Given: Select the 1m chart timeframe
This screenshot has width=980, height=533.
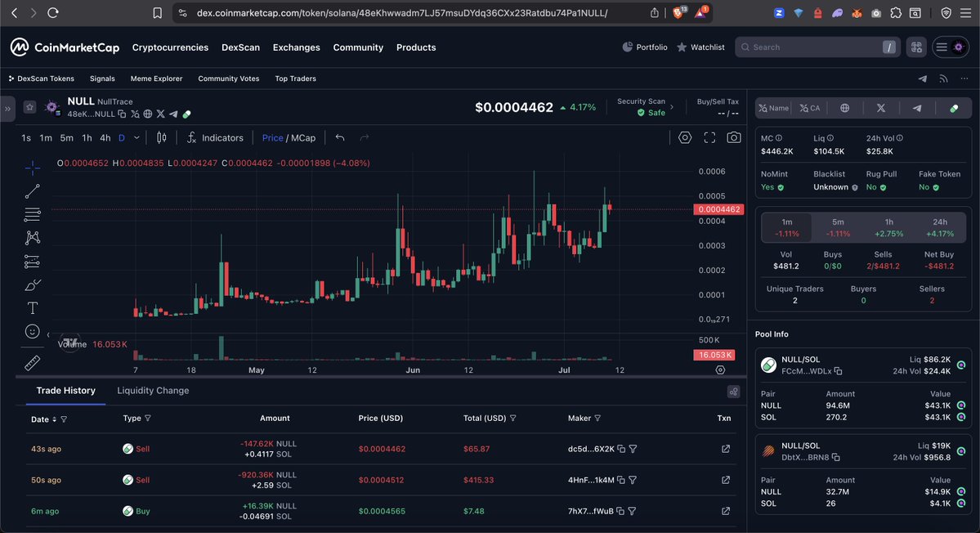Looking at the screenshot, I should point(46,138).
